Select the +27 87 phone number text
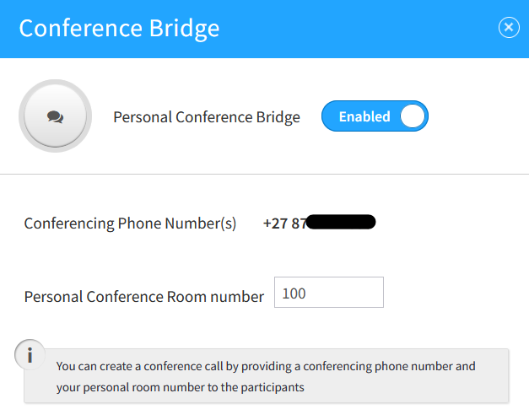529x420 pixels. (x=285, y=223)
